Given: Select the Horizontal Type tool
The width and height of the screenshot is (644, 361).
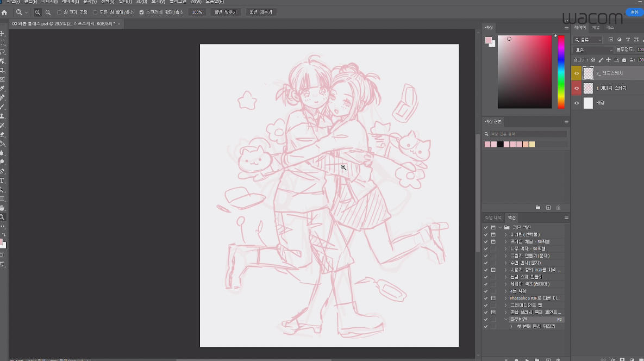Looking at the screenshot, I should [2, 180].
